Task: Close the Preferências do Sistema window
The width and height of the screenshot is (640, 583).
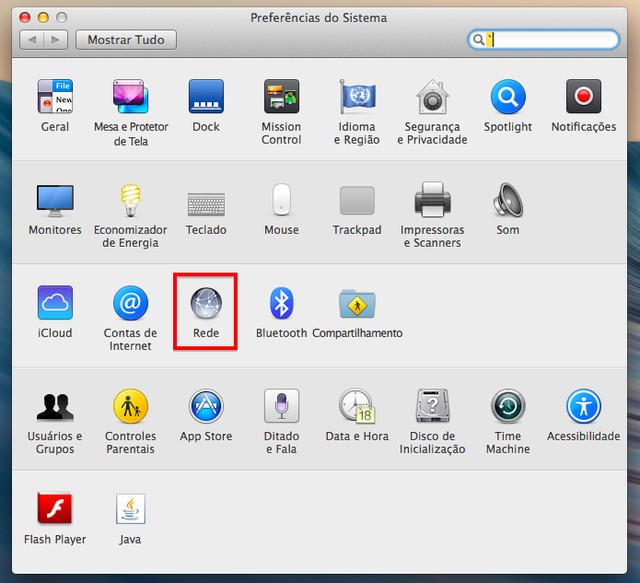Action: click(x=25, y=18)
